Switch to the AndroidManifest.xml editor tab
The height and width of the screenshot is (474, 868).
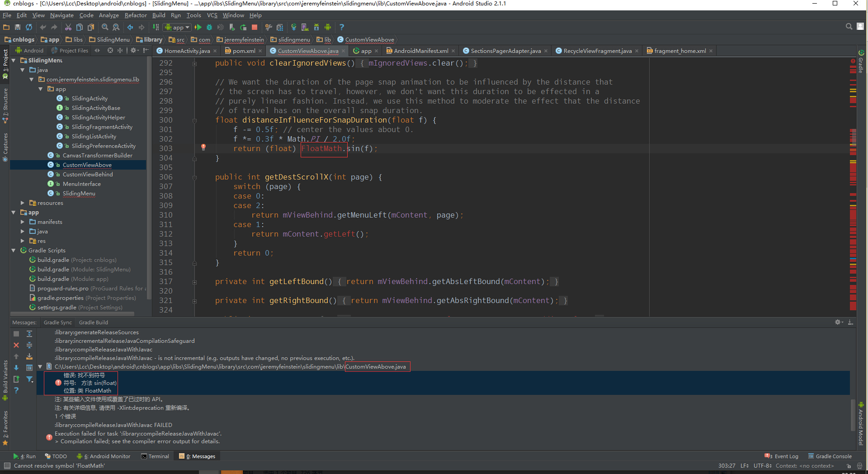coord(420,51)
